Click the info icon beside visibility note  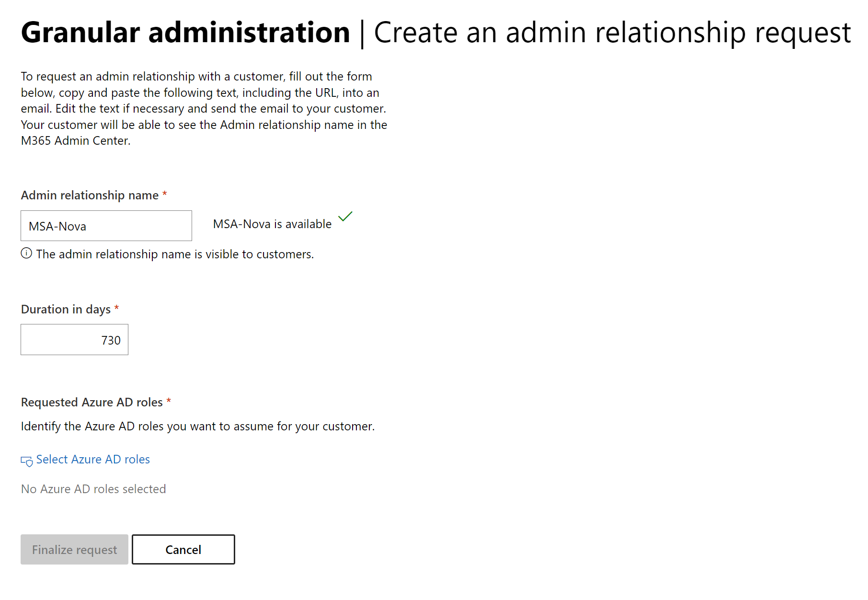[26, 254]
